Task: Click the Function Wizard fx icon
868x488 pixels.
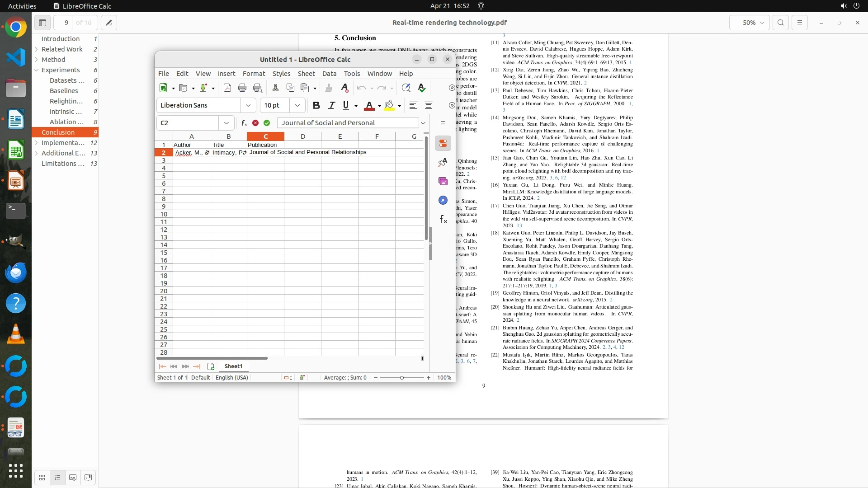Action: pyautogui.click(x=244, y=123)
